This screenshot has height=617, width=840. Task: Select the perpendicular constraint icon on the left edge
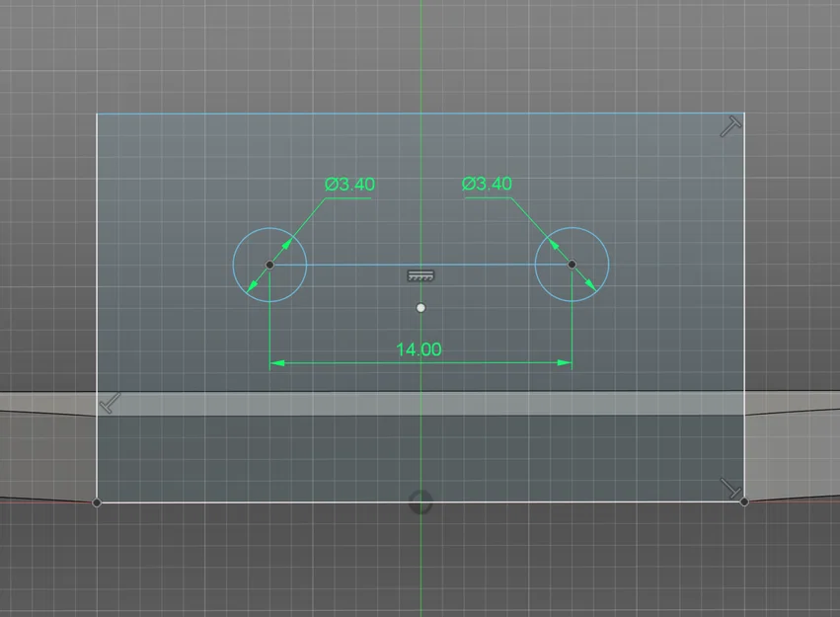coord(111,403)
